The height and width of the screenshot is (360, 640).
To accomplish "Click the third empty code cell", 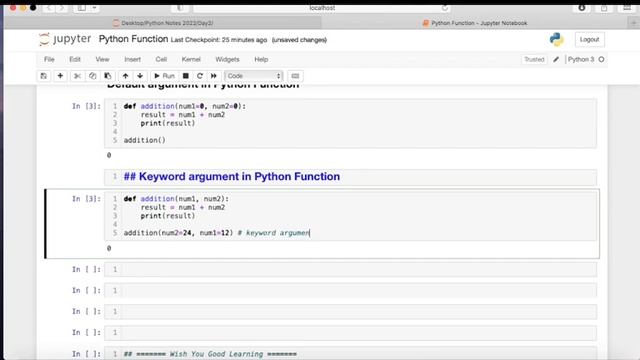I will tap(350, 312).
